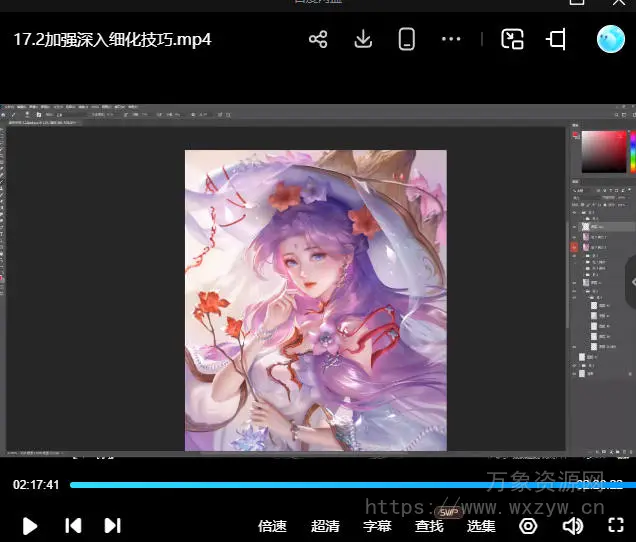Mute the audio with the speaker icon
Viewport: 636px width, 542px height.
coord(572,525)
